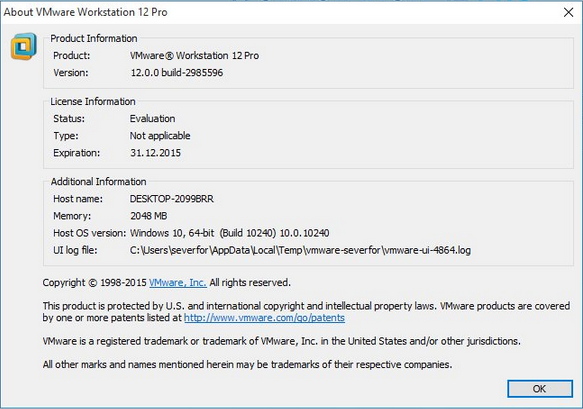The width and height of the screenshot is (583, 409).
Task: Click the License Information group label
Action: [93, 102]
